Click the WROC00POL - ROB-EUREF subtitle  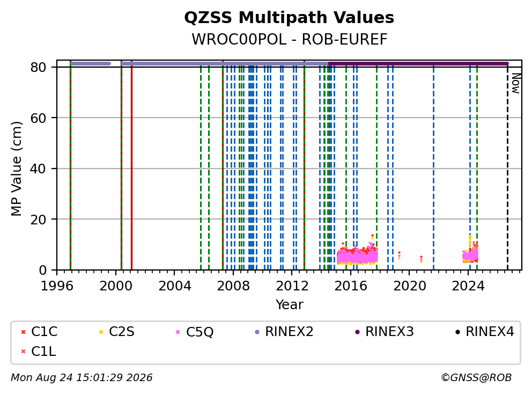pyautogui.click(x=289, y=39)
